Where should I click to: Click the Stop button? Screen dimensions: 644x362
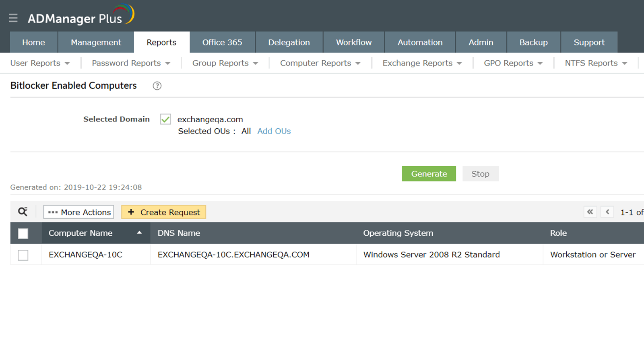[x=481, y=174]
